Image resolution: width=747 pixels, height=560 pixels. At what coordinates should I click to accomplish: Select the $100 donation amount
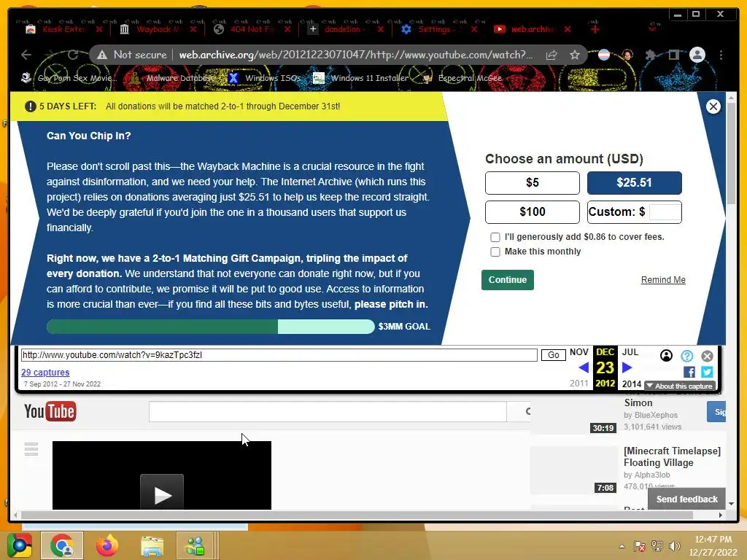pos(532,212)
